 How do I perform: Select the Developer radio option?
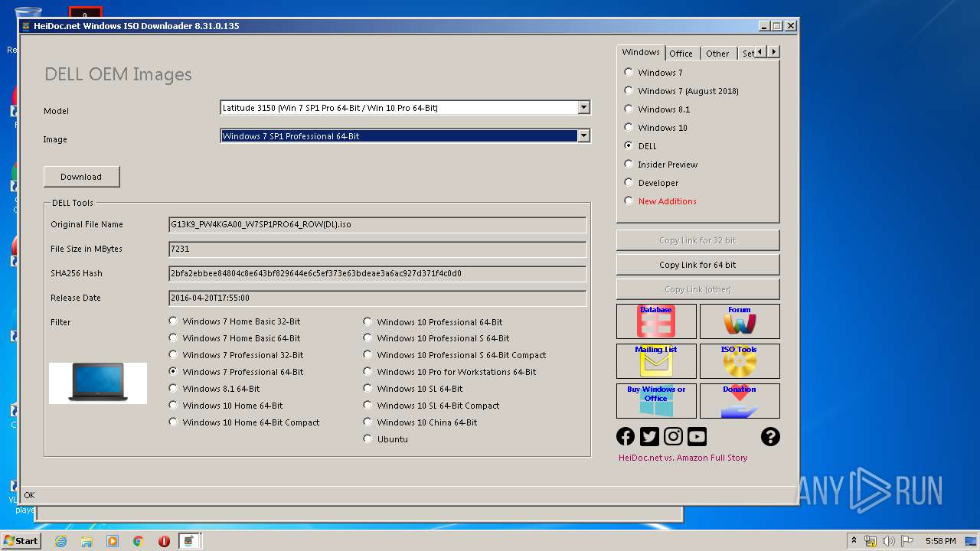[652, 183]
